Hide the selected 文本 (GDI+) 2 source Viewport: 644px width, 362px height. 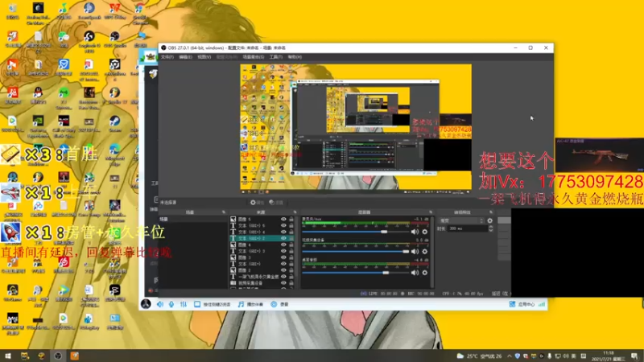[283, 238]
